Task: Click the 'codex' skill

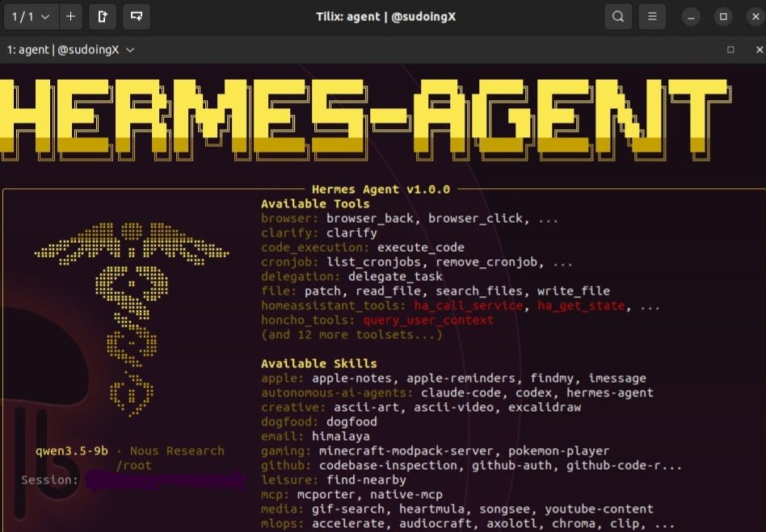Action: click(533, 393)
